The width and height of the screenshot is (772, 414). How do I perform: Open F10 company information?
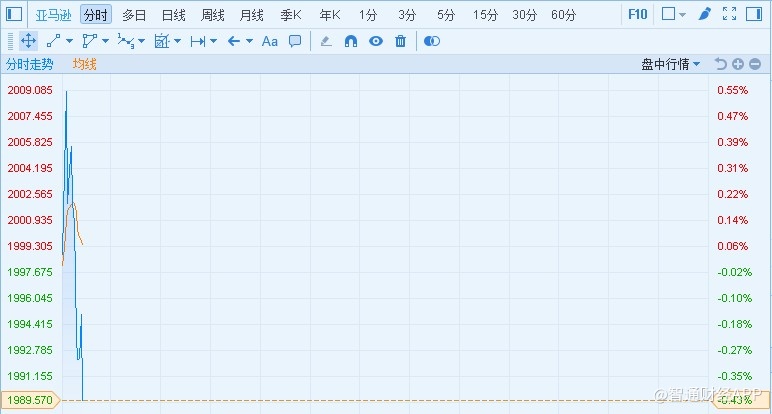(637, 15)
